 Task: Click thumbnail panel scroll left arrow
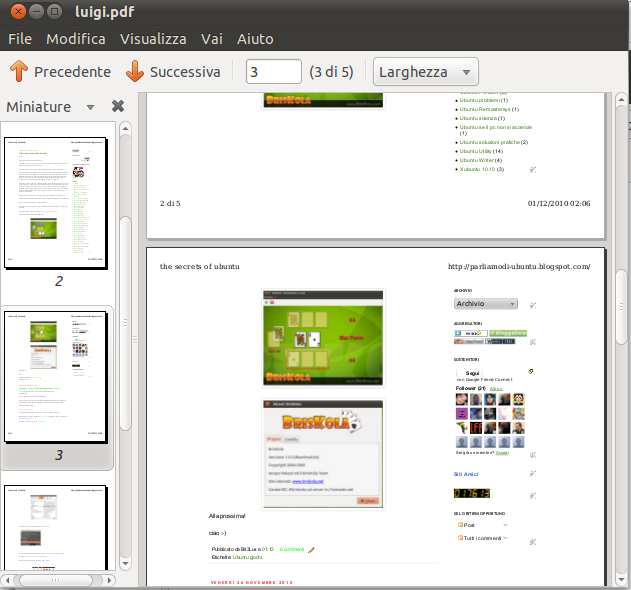coord(7,580)
